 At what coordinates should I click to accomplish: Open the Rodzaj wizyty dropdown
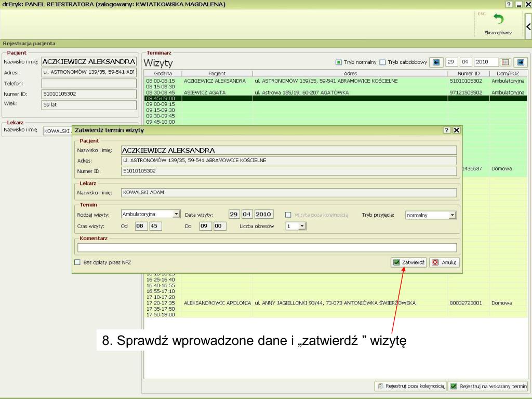(177, 214)
